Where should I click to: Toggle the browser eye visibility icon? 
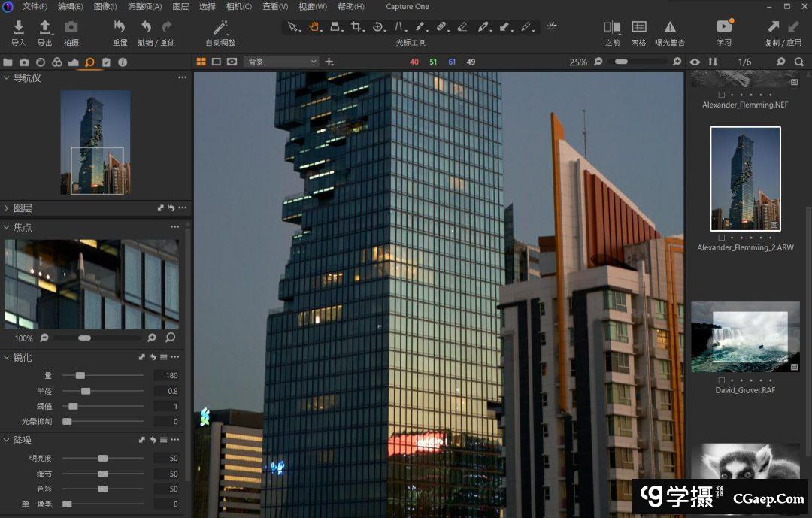click(x=695, y=62)
